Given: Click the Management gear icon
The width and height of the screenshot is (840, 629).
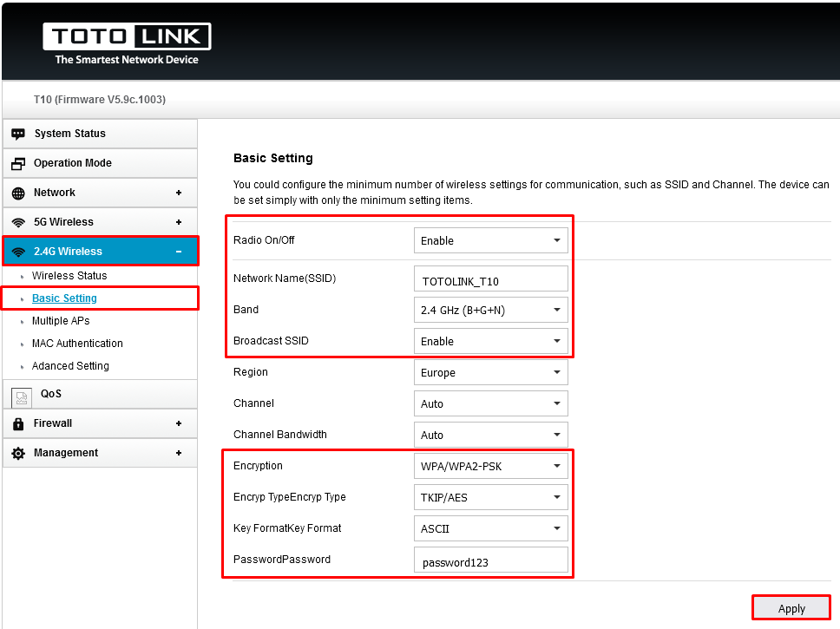Looking at the screenshot, I should (x=18, y=453).
